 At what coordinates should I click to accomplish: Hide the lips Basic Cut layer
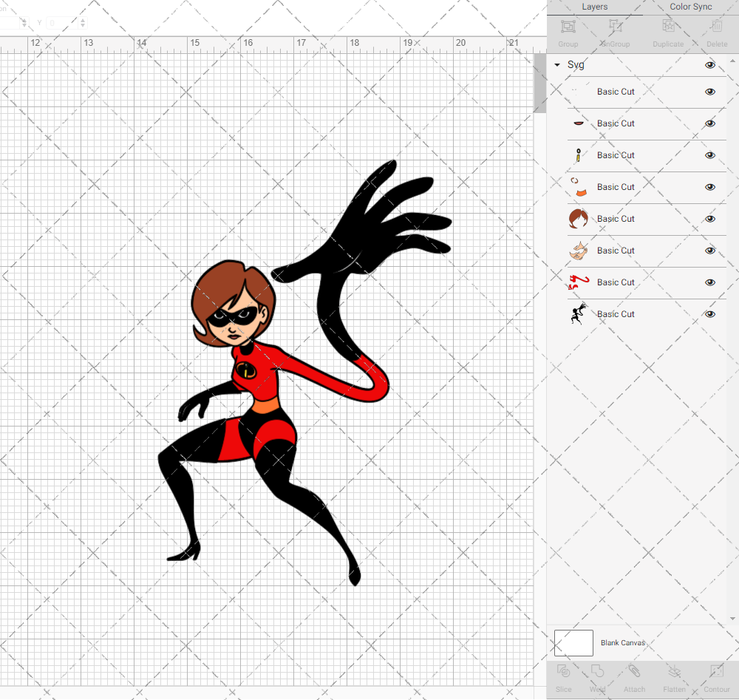click(709, 123)
